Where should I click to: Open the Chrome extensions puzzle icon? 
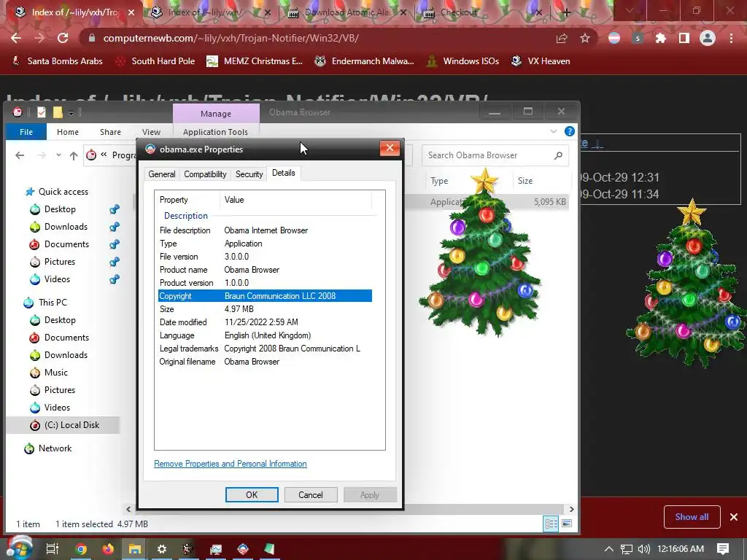661,39
